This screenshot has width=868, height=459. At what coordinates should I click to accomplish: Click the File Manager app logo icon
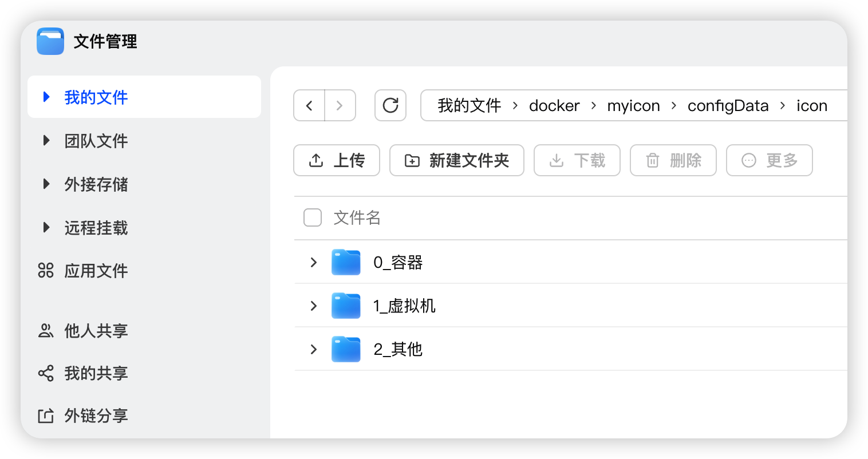(50, 41)
